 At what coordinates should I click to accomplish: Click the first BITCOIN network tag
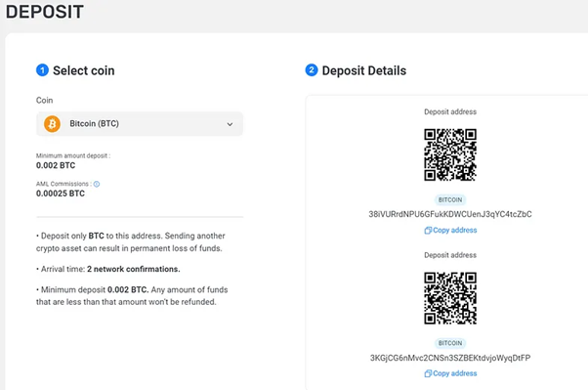point(450,200)
